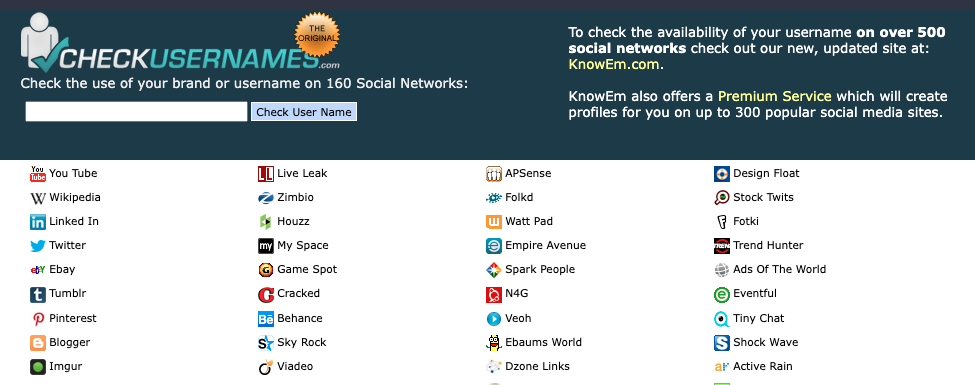The height and width of the screenshot is (385, 975).
Task: Click the 'Live Leak' text label
Action: click(302, 174)
